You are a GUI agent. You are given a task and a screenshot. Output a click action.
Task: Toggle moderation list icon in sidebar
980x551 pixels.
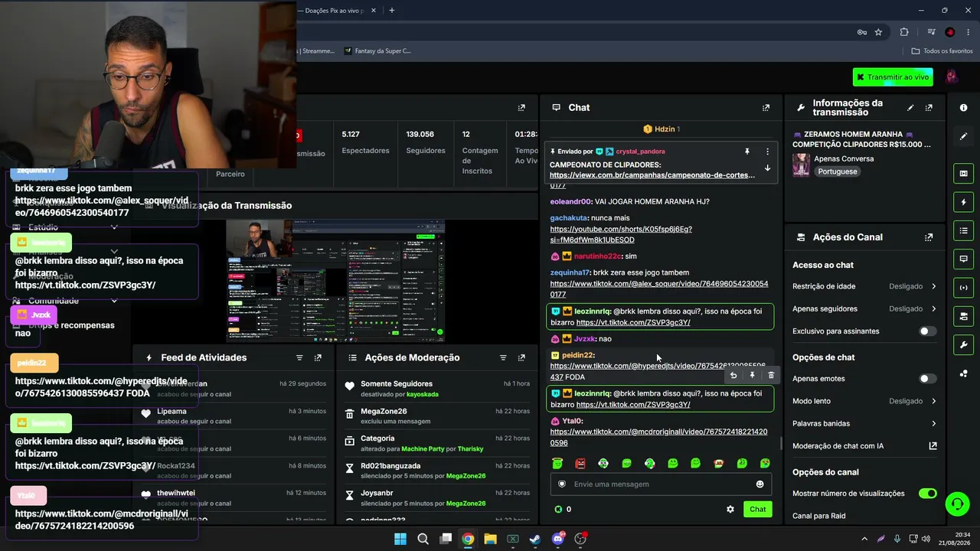pos(963,230)
